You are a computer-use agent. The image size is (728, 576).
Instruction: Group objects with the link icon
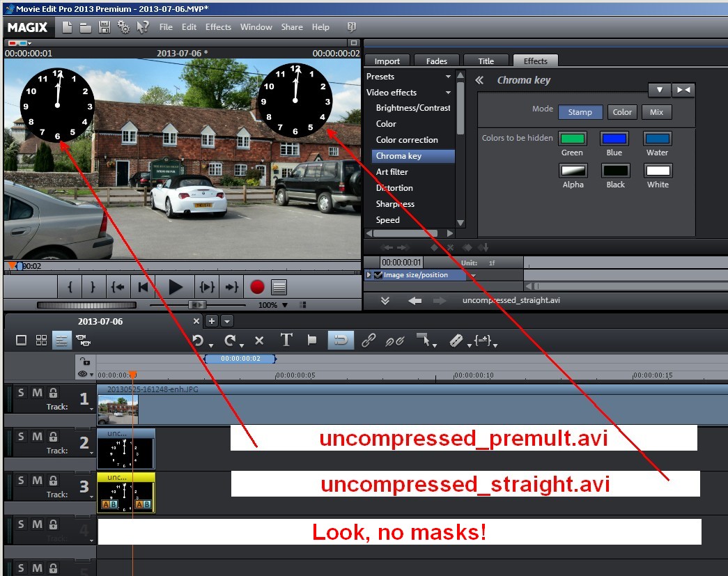click(x=369, y=340)
